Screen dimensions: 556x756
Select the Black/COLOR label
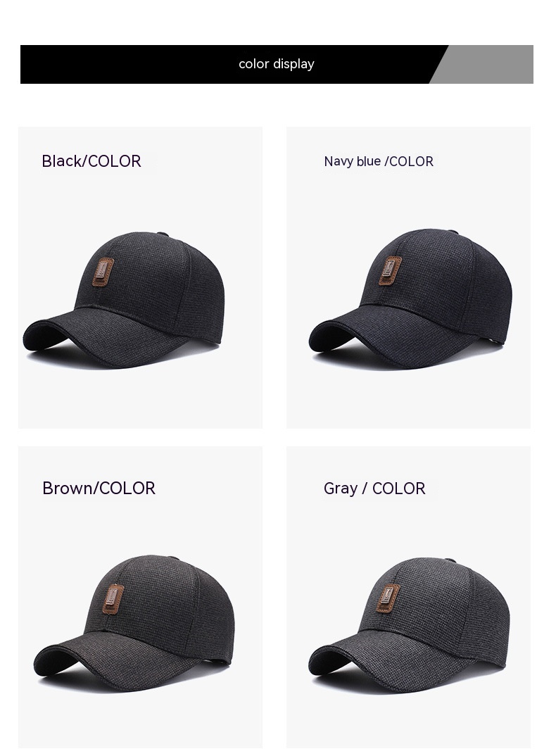coord(91,161)
